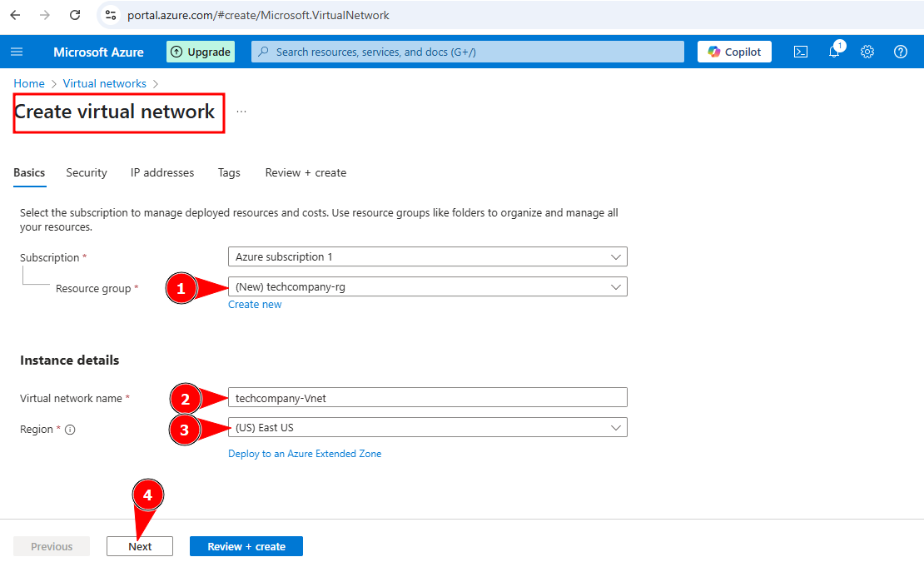
Task: Click the browser address bar URL
Action: pyautogui.click(x=258, y=15)
